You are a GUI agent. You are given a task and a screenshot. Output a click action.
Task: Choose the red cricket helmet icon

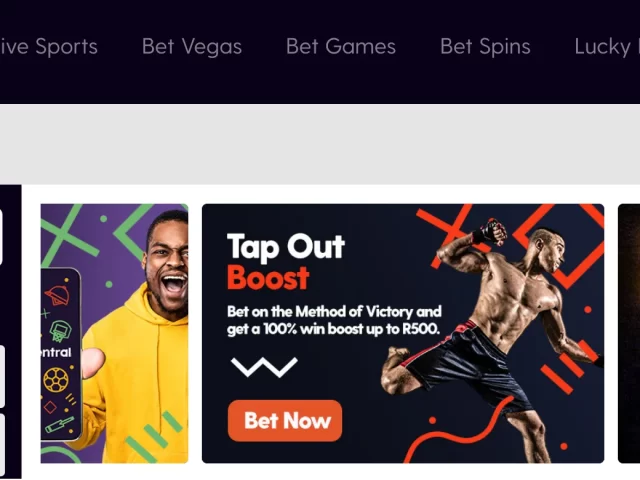(57, 295)
